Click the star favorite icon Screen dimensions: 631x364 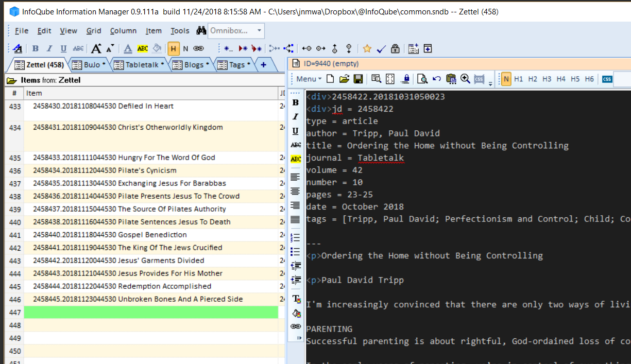point(367,48)
